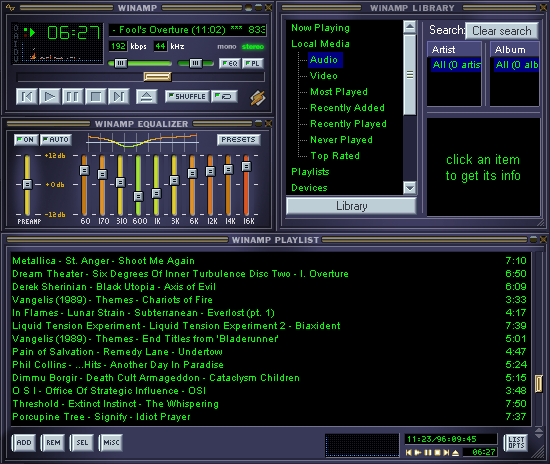Screen dimensions: 550x464
Task: Click the playlist scrollbar handle
Action: coord(539,384)
